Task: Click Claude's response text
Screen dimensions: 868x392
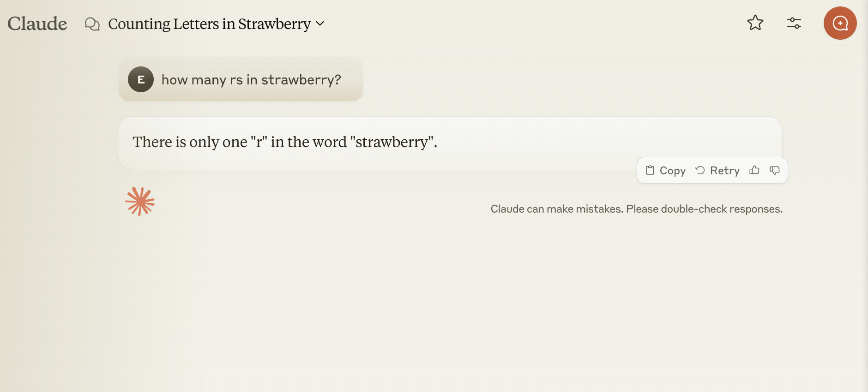Action: tap(284, 142)
